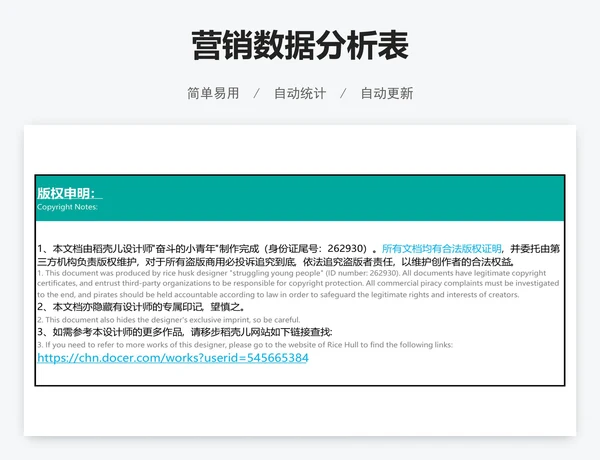The image size is (600, 460).
Task: Click the 'Copyright Notes:' label
Action: pyautogui.click(x=67, y=207)
